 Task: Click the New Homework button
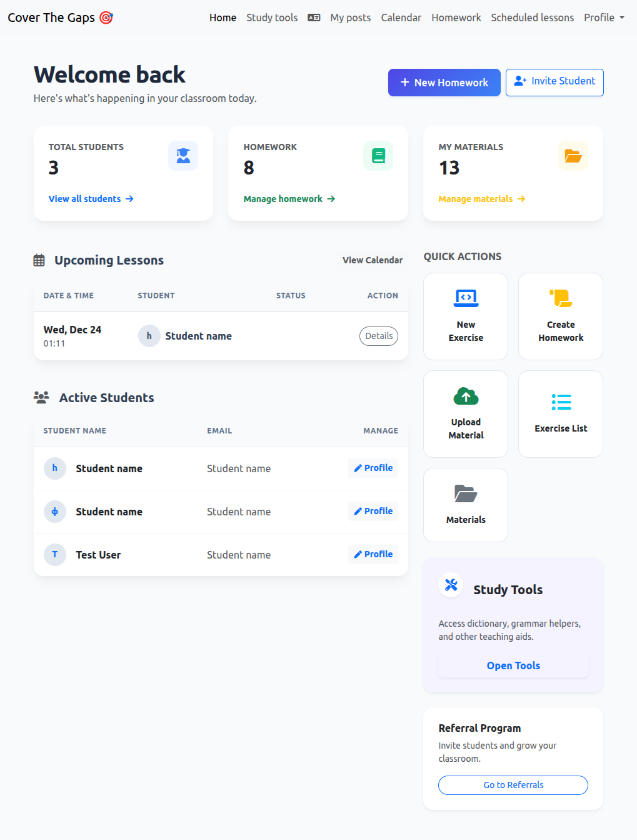click(444, 82)
